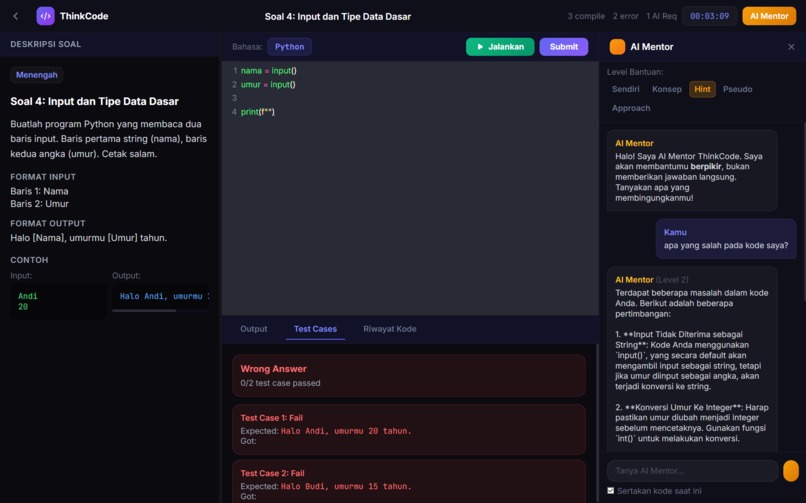806x503 pixels.
Task: Click the 2 error counter
Action: [625, 16]
